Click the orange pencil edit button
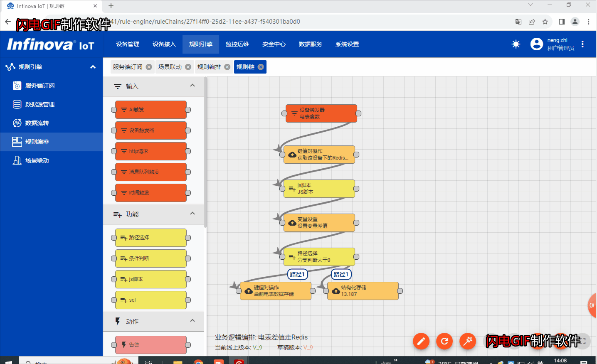The image size is (597, 364). tap(421, 341)
